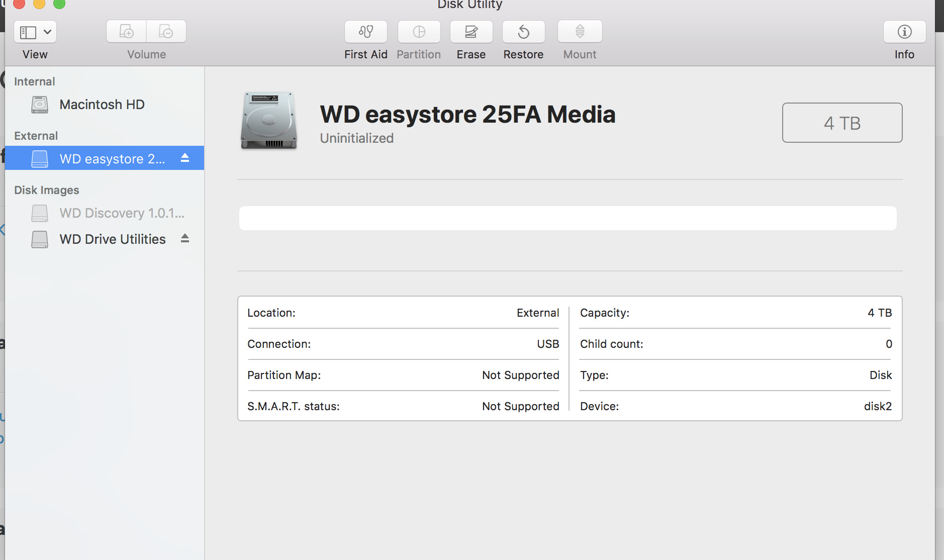
Task: Eject the WD Drive Utilities disk image
Action: pos(185,238)
